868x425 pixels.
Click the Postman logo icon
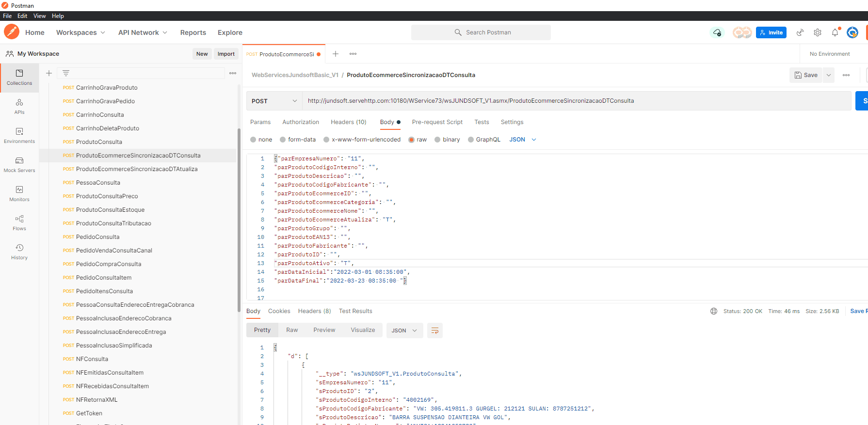pos(11,32)
